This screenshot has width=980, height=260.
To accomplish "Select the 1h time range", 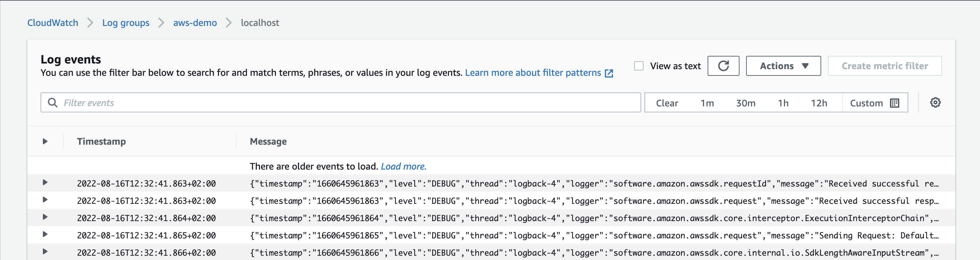I will click(783, 103).
